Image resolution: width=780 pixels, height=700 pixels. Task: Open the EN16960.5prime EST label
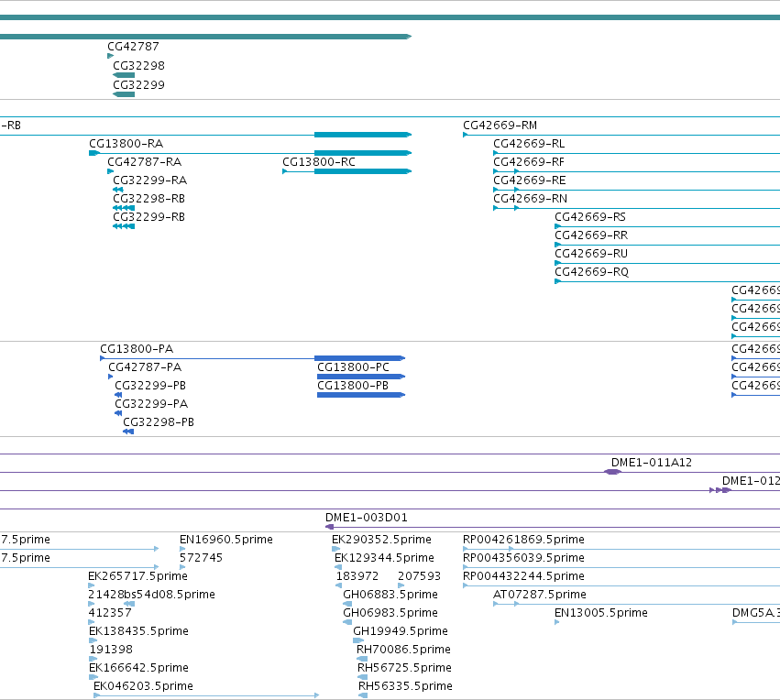[x=225, y=540]
